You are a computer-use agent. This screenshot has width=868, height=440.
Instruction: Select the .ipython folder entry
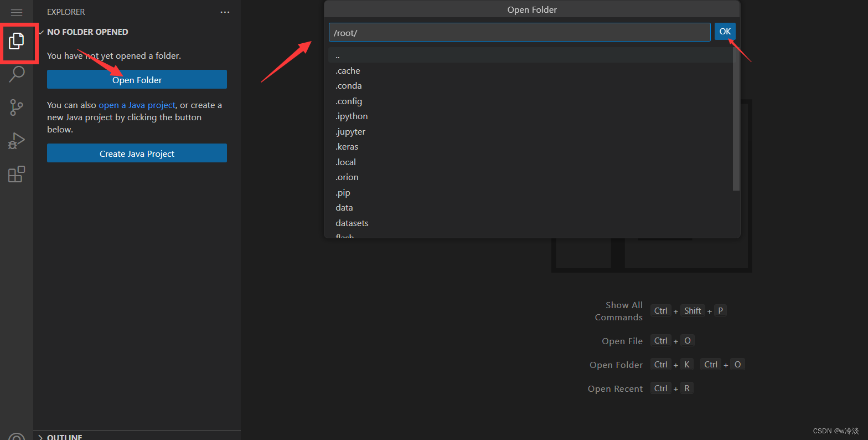(530, 116)
